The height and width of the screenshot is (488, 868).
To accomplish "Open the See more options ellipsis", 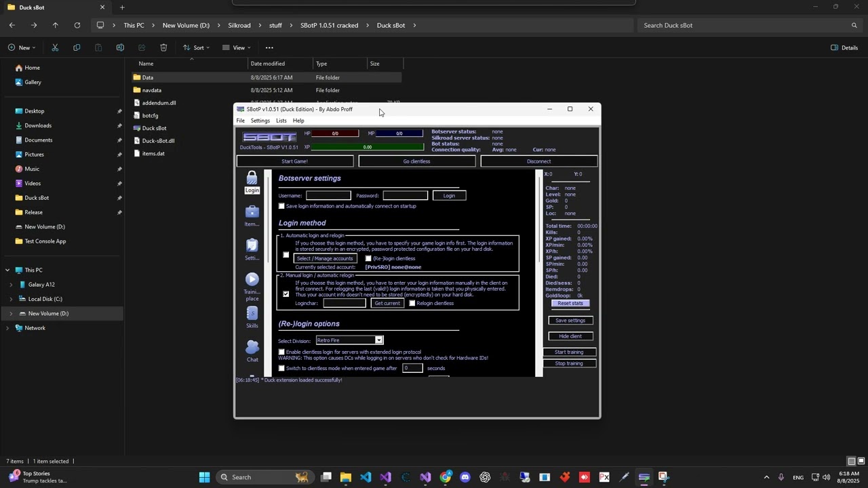I will [269, 47].
